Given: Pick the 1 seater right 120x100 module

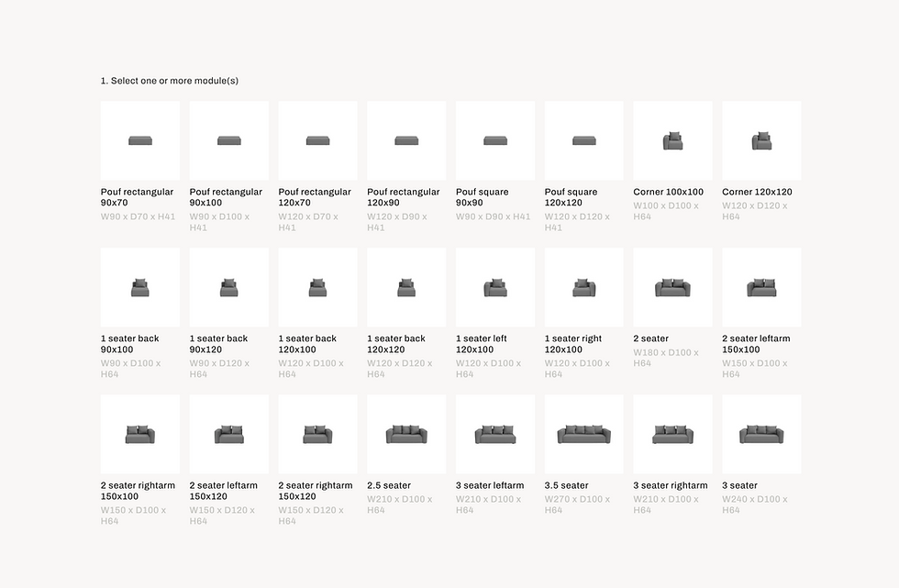Looking at the screenshot, I should pos(583,288).
